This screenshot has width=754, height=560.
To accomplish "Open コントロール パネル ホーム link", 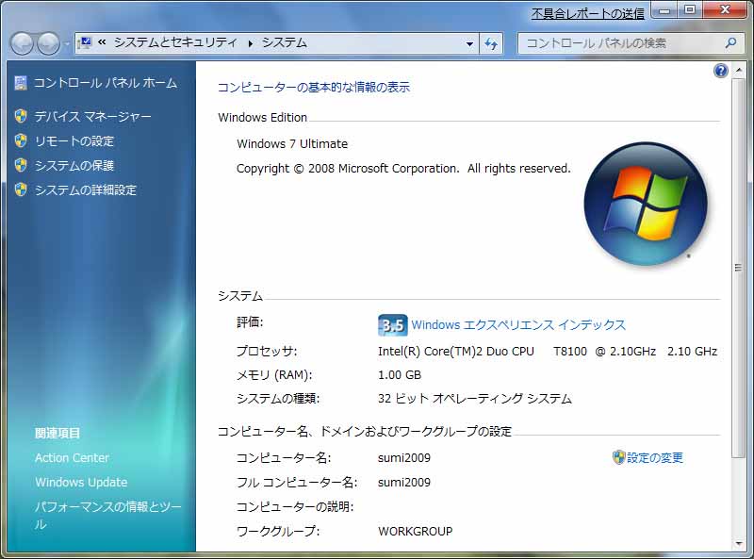I will coord(106,83).
